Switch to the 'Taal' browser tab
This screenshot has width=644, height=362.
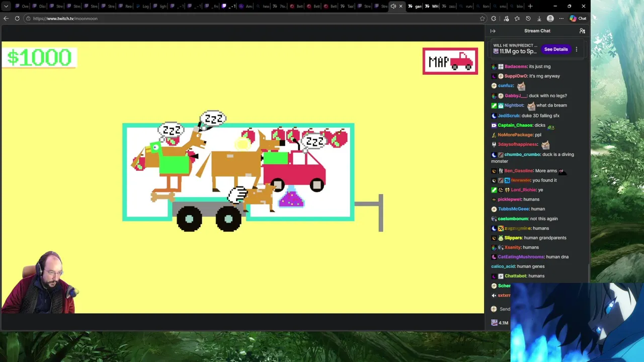coord(347,6)
